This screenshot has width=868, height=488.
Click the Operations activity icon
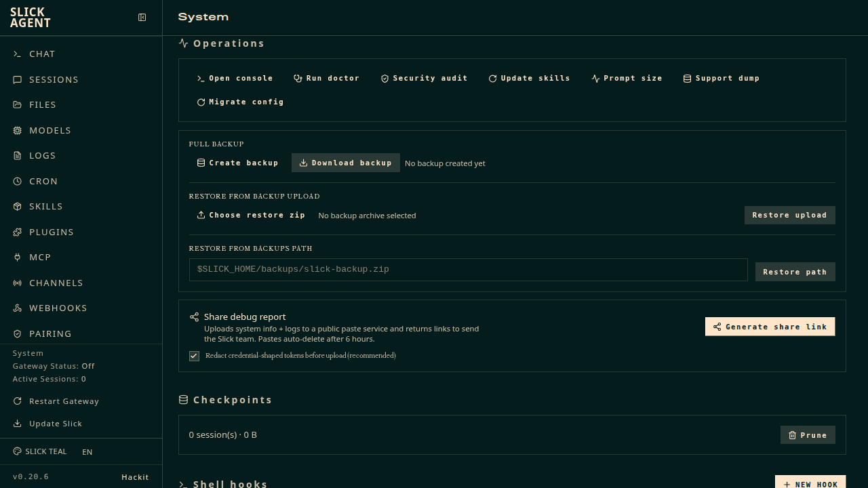[x=183, y=43]
